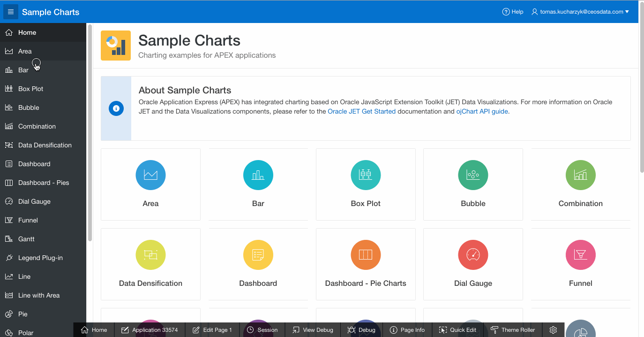Image resolution: width=644 pixels, height=337 pixels.
Task: Click the orange Dashboard - Pie Charts icon
Action: (x=366, y=255)
